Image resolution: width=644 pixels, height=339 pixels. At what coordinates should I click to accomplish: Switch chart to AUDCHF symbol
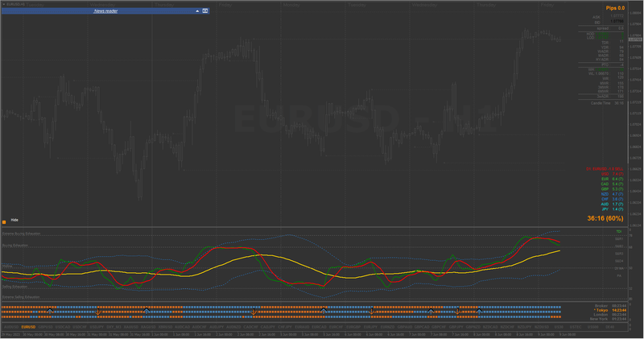pos(199,327)
